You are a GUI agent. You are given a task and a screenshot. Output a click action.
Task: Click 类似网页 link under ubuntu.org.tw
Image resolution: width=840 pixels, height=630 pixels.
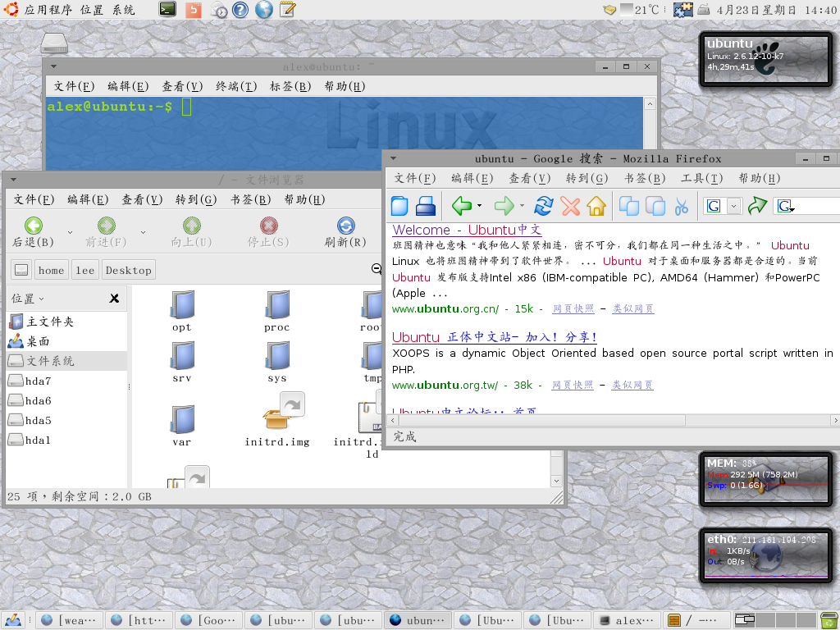click(x=632, y=385)
